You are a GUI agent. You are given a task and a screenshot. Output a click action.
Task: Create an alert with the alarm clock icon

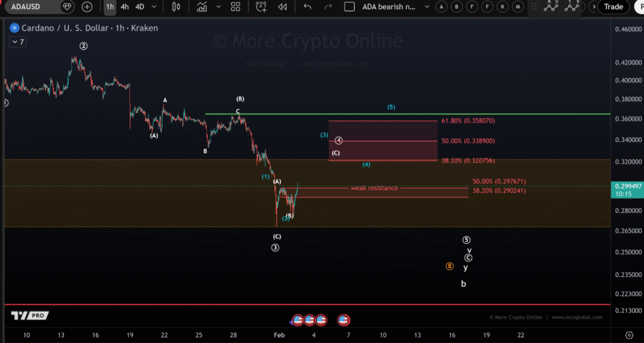(261, 6)
